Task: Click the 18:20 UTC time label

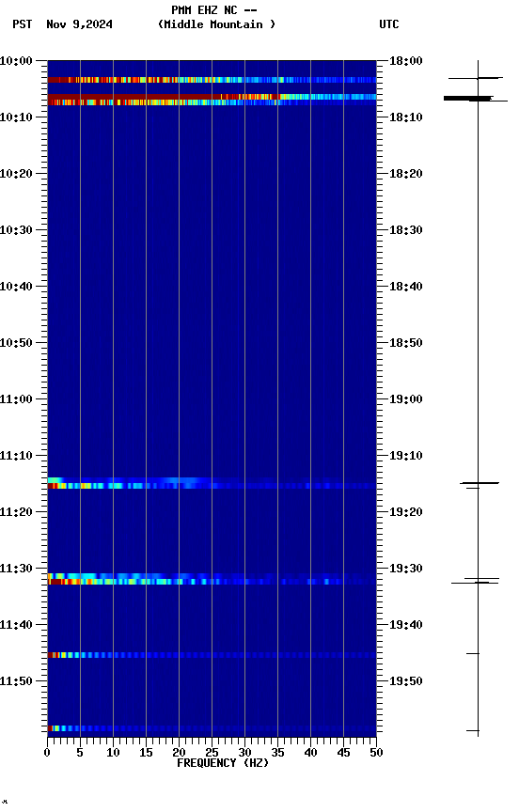Action: coord(406,174)
